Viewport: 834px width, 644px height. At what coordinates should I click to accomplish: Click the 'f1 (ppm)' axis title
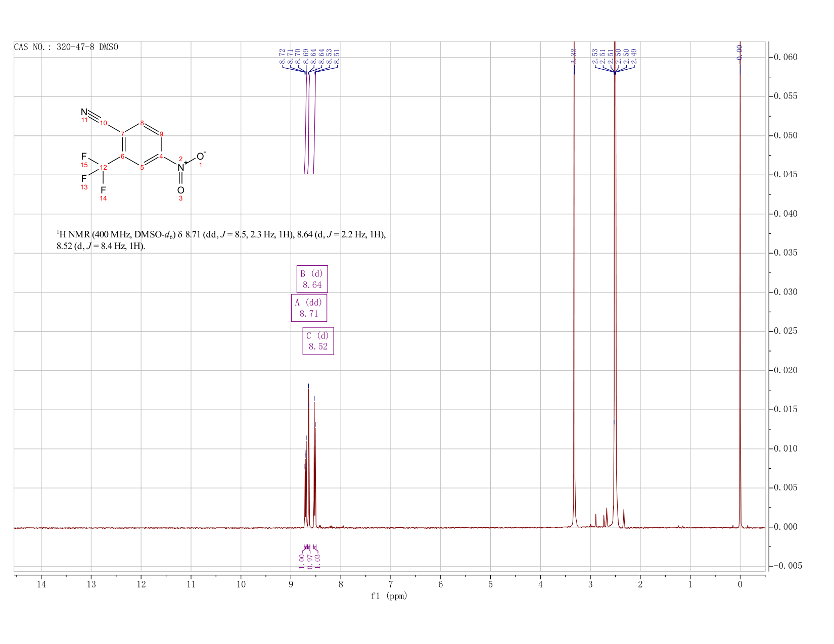[x=389, y=596]
